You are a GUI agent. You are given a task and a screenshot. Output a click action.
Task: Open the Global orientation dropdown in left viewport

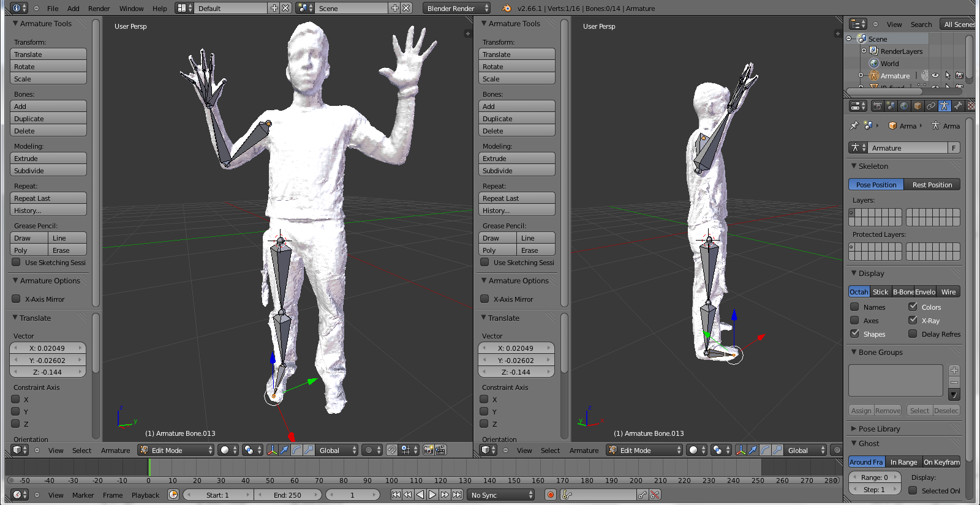(337, 450)
